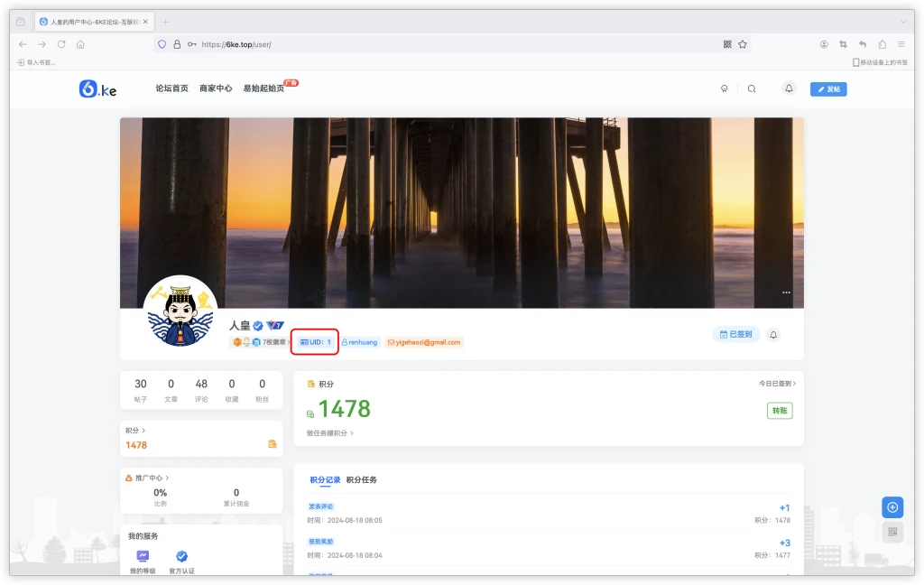Click the medal icon left of the search icon
This screenshot has width=924, height=585.
(x=724, y=88)
